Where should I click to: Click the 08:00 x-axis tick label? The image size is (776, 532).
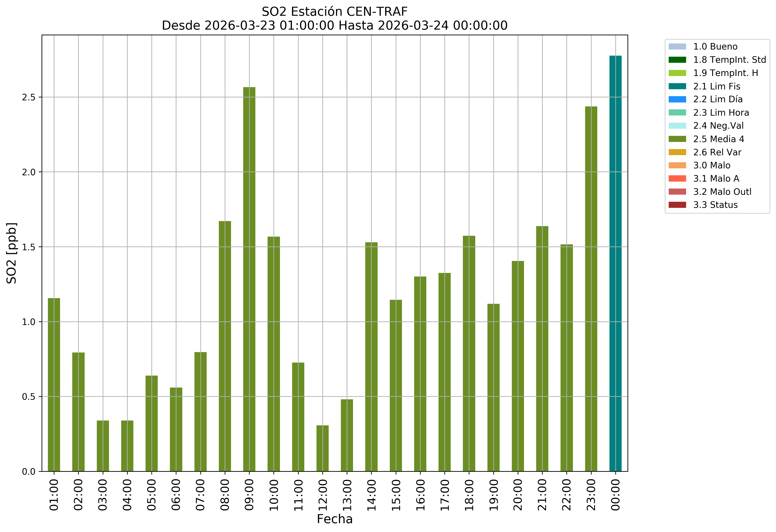(225, 495)
